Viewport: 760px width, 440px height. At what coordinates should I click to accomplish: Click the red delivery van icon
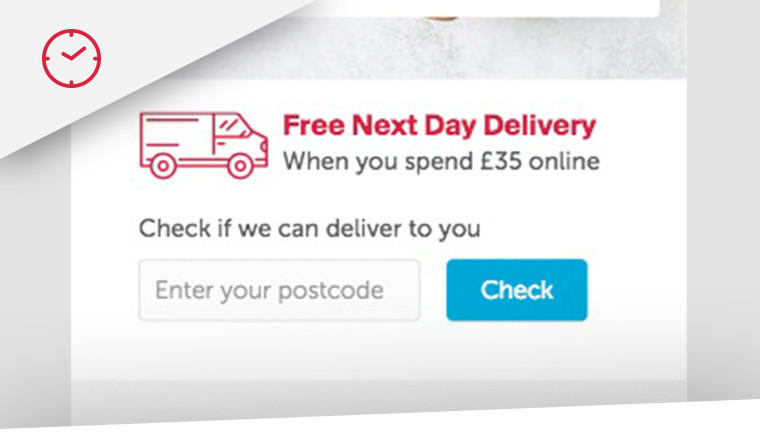click(x=204, y=145)
